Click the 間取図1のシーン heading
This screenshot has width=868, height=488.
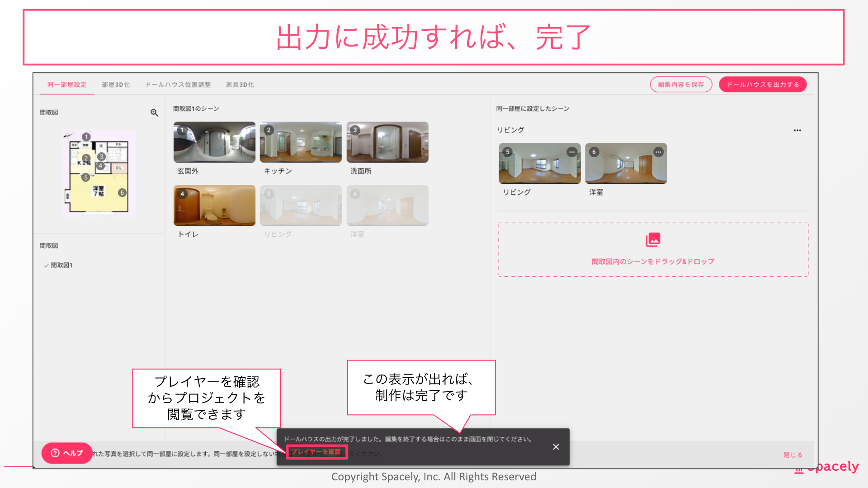[x=196, y=108]
